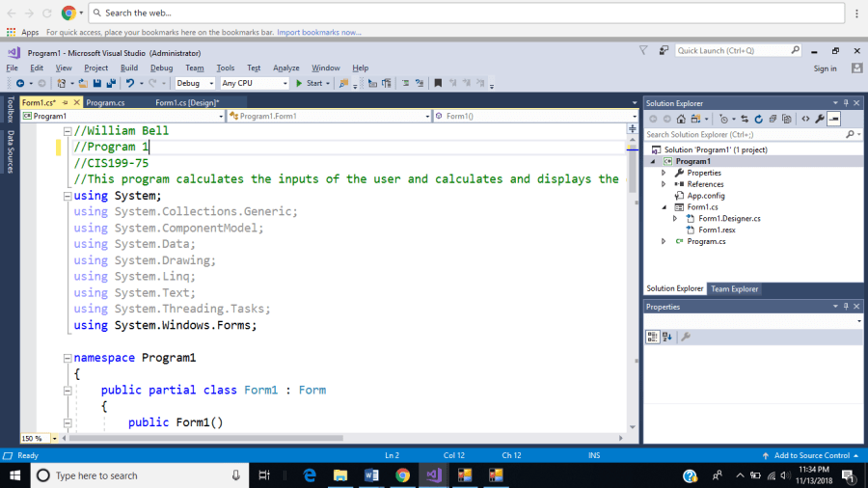Click Sign in at top right

(x=825, y=68)
